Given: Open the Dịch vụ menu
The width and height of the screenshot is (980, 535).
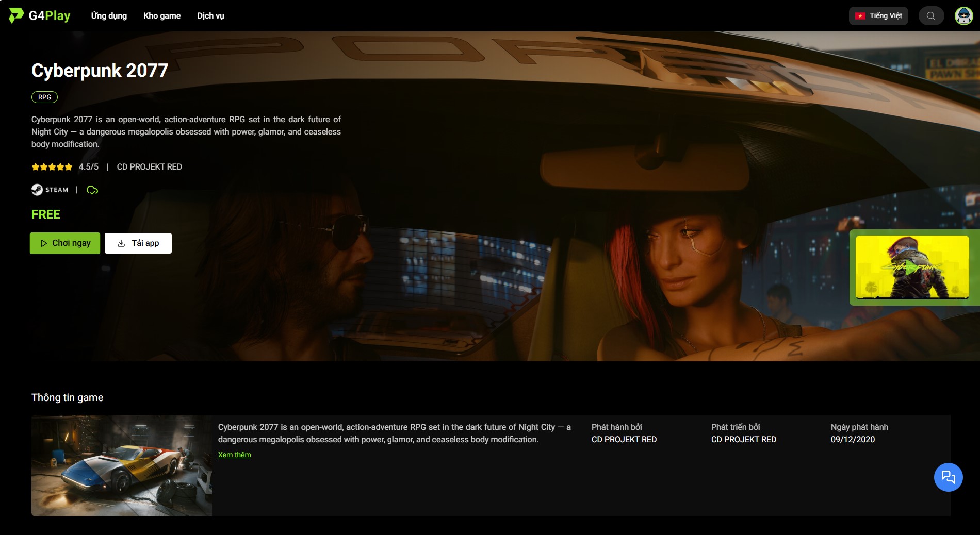Looking at the screenshot, I should (x=210, y=16).
